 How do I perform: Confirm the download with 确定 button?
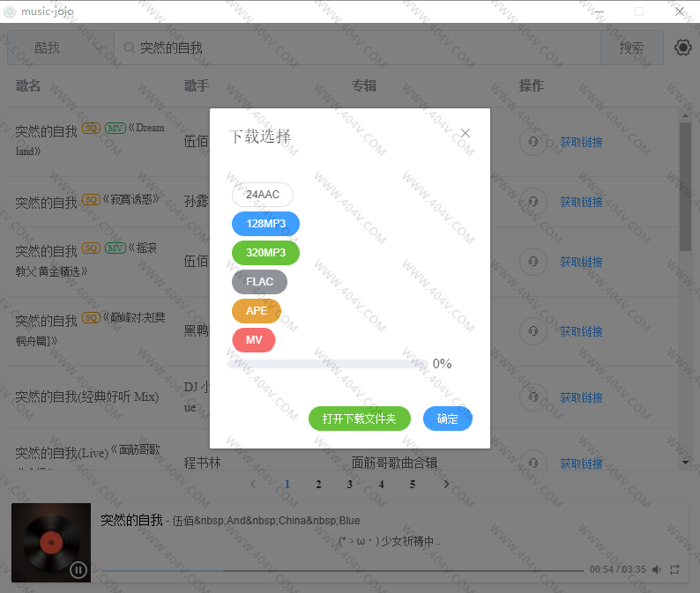pyautogui.click(x=447, y=419)
